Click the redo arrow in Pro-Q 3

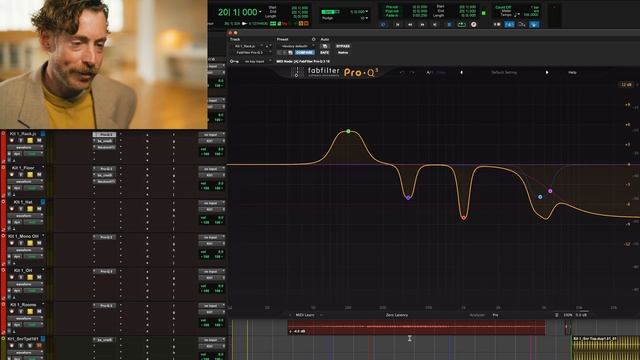pyautogui.click(x=412, y=72)
